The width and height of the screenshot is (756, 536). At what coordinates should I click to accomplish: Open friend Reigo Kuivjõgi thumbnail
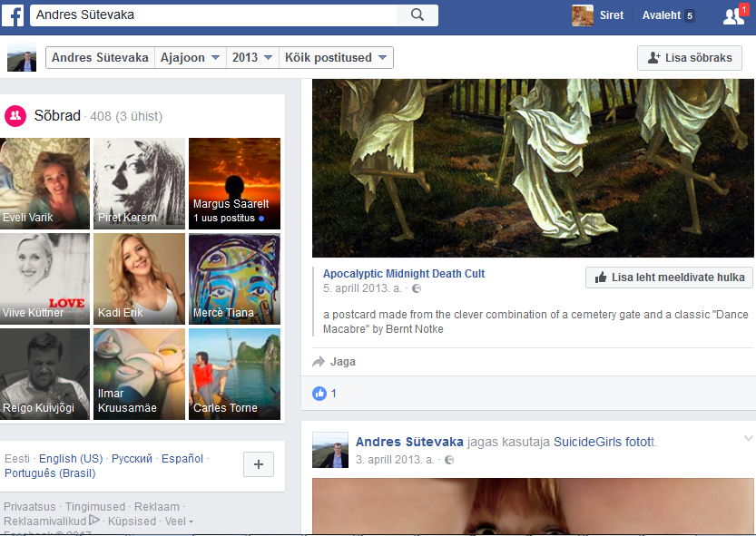pyautogui.click(x=44, y=374)
